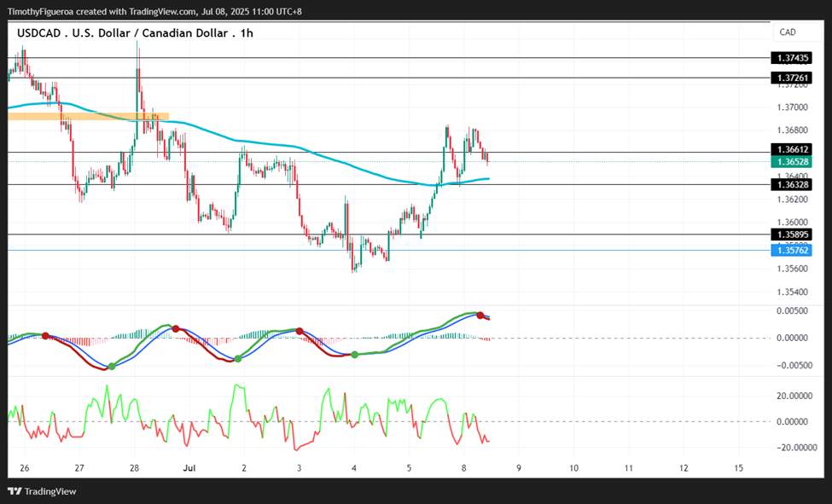The height and width of the screenshot is (504, 832).
Task: Click the 0.00500 MACD scale value
Action: (792, 311)
